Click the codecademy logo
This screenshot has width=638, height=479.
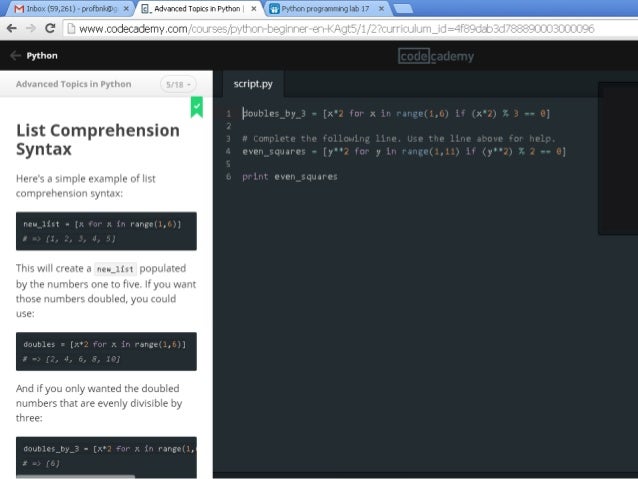coord(436,56)
